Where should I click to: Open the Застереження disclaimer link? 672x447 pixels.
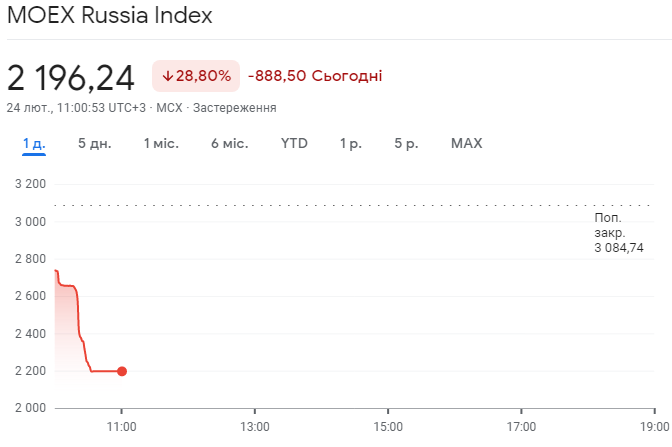(x=235, y=108)
